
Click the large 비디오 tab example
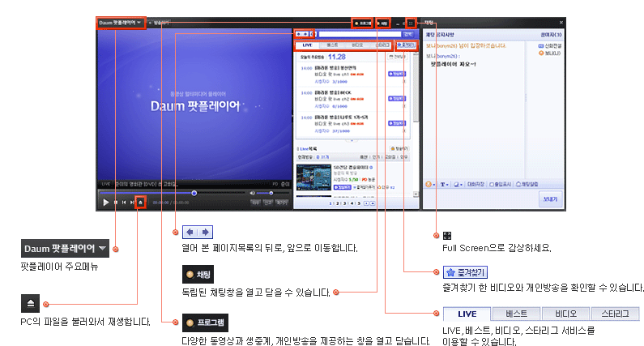point(565,314)
